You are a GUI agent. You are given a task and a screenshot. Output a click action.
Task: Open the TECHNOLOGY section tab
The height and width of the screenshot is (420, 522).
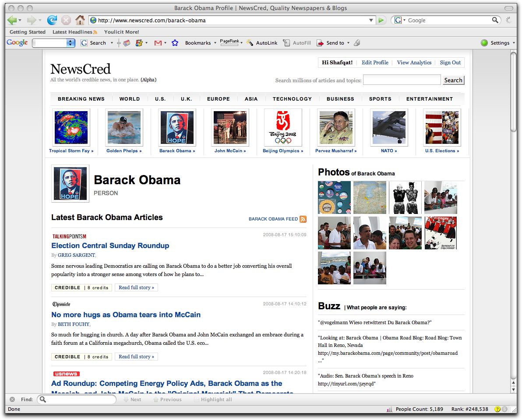[x=292, y=99]
